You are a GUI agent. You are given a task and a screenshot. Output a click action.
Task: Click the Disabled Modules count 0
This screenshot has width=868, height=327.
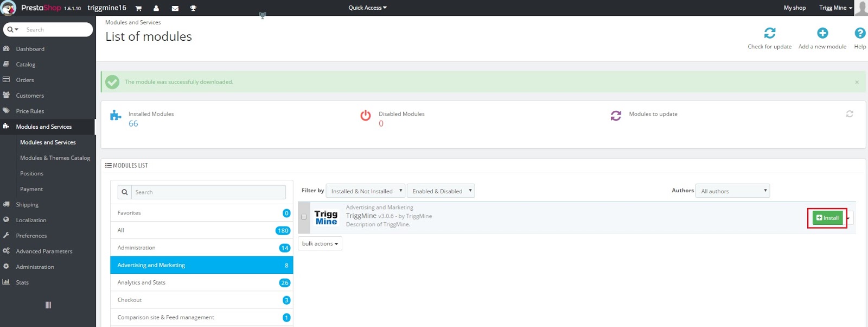point(381,124)
